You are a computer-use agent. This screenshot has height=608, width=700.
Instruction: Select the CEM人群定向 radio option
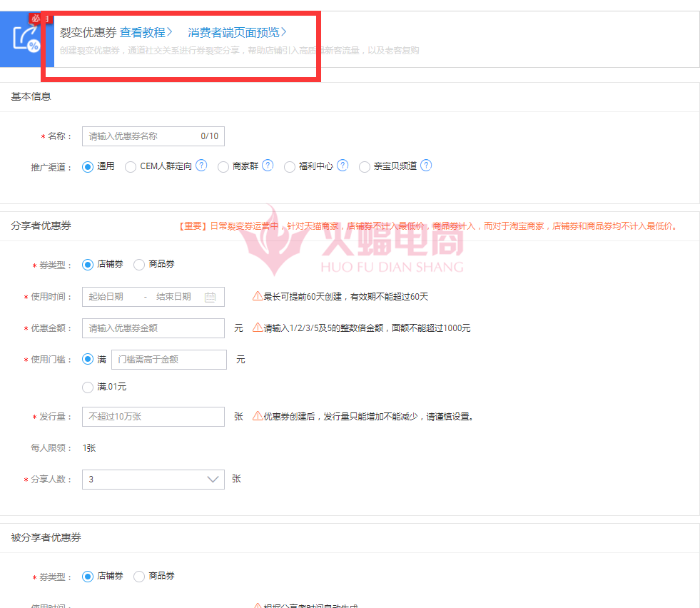pos(131,166)
